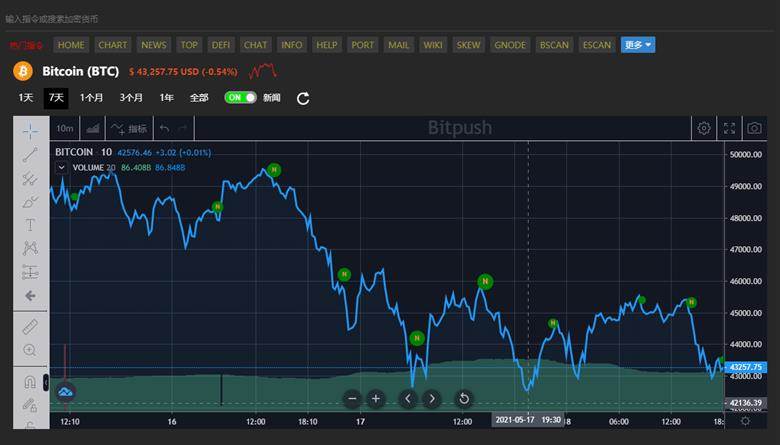Redo the last chart action
This screenshot has height=445, width=780.
tap(183, 129)
